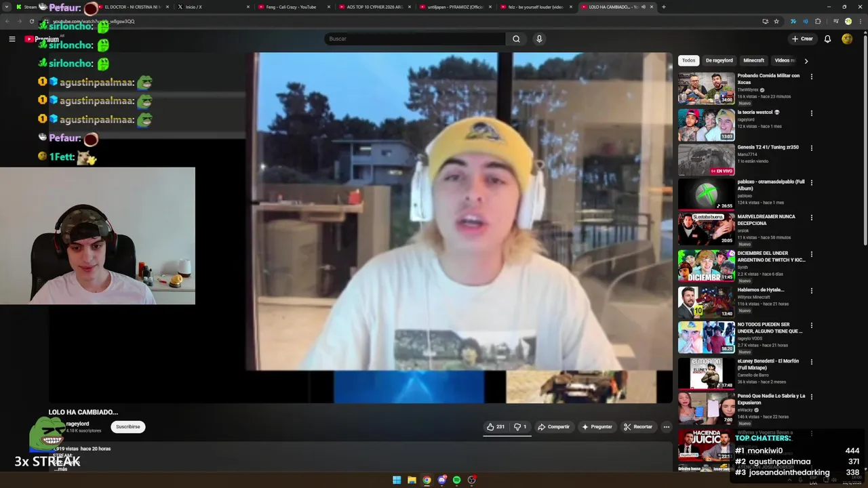This screenshot has height=488, width=868.
Task: Click the Crear button
Action: click(802, 39)
